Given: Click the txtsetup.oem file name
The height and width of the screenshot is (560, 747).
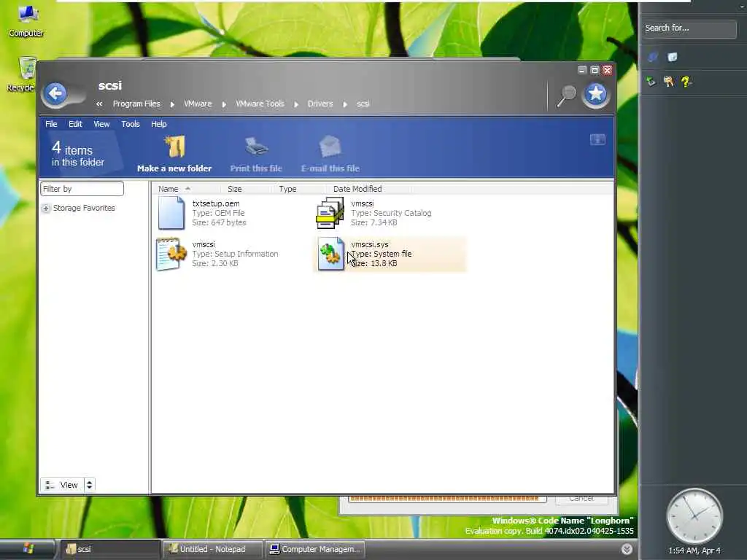Looking at the screenshot, I should (x=216, y=203).
